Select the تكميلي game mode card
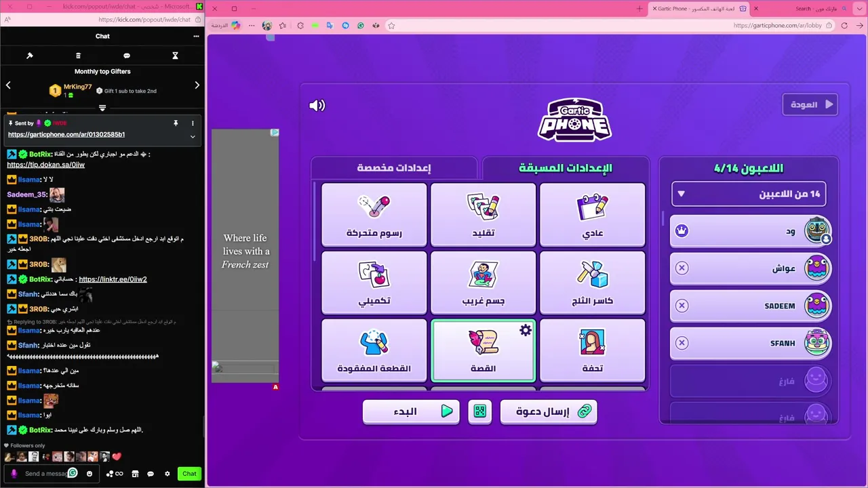 [374, 283]
